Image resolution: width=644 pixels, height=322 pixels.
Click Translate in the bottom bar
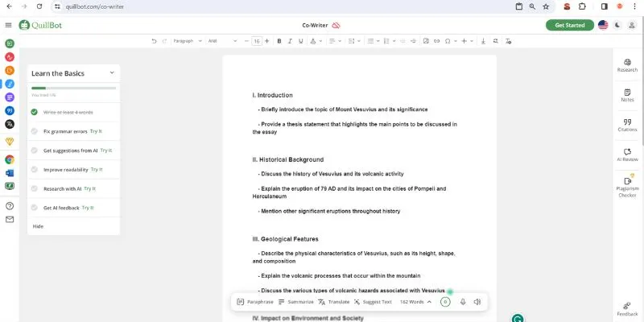[333, 302]
